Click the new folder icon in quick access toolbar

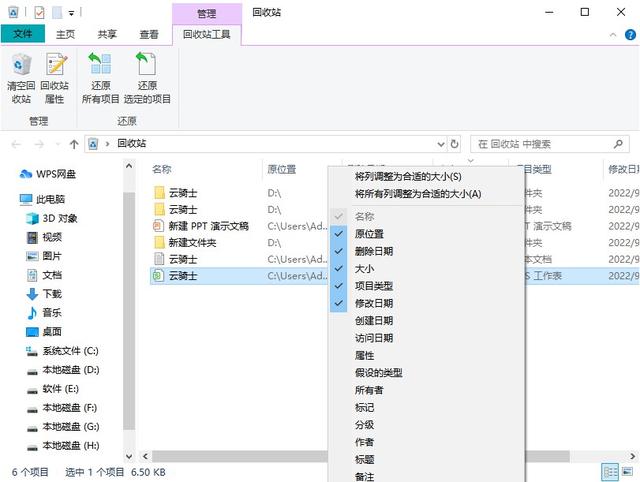tap(57, 13)
